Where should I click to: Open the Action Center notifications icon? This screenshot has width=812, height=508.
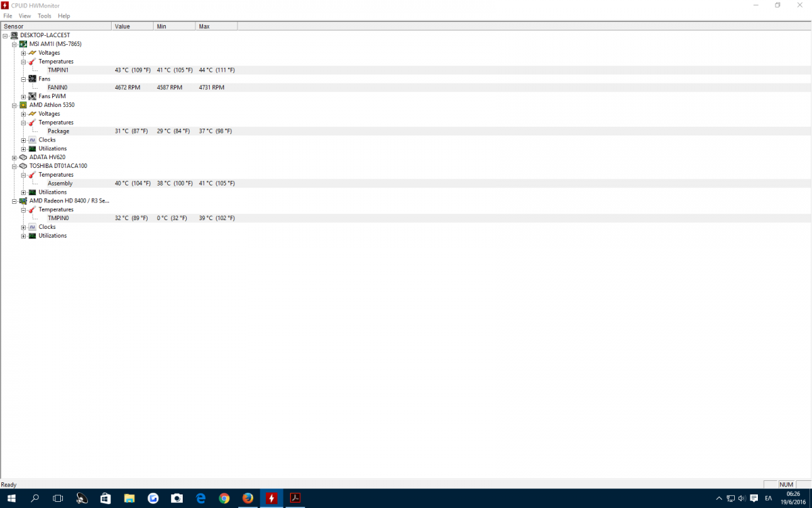pos(754,499)
